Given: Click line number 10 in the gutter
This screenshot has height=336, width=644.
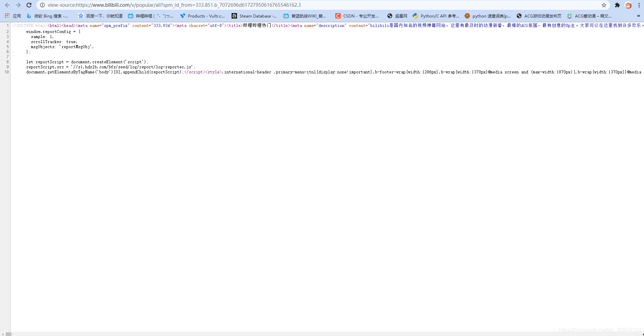Looking at the screenshot, I should 7,72.
